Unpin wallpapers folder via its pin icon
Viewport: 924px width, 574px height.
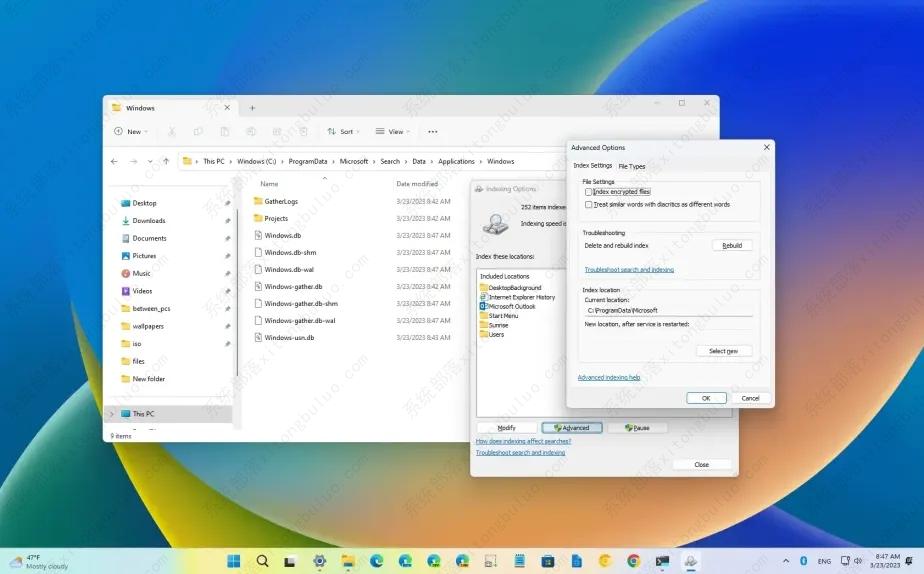227,326
